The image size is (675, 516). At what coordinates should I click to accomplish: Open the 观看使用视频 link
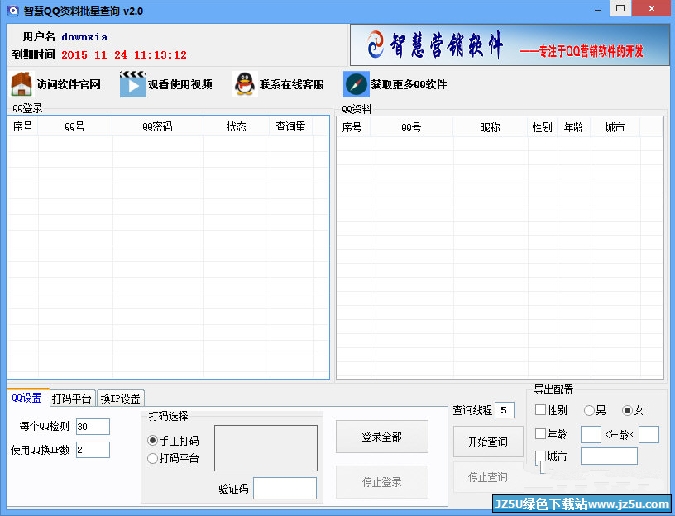click(180, 84)
